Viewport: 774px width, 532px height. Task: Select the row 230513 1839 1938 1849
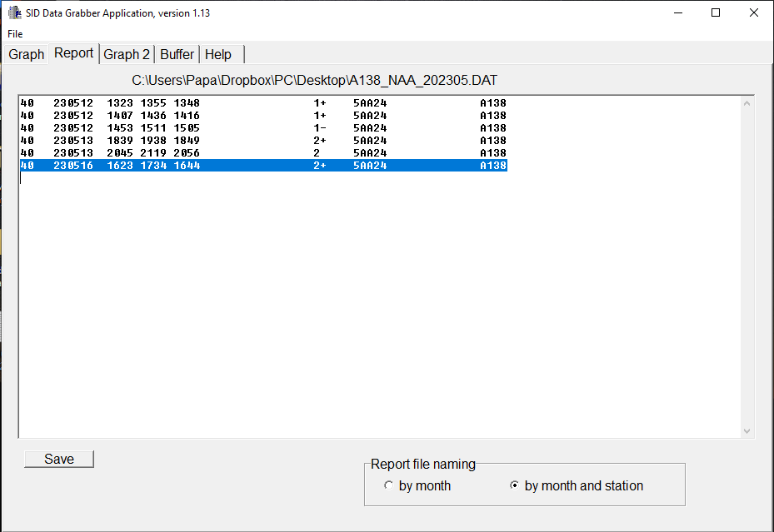point(263,141)
